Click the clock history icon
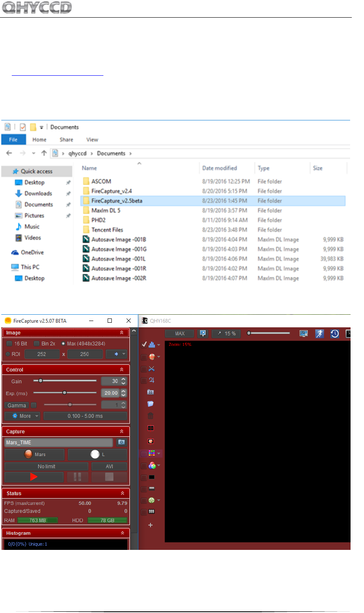The height and width of the screenshot is (613, 364). pyautogui.click(x=335, y=334)
